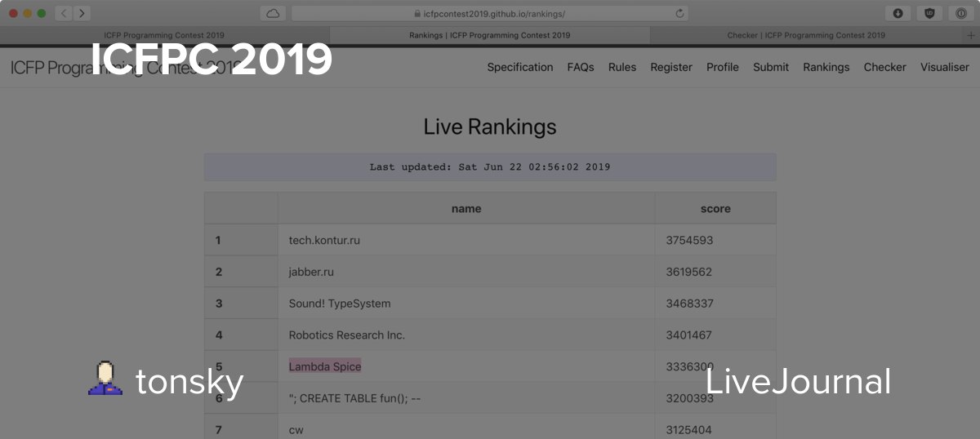The height and width of the screenshot is (439, 980).
Task: Select team name tech.kontur.ru
Action: [x=324, y=241]
